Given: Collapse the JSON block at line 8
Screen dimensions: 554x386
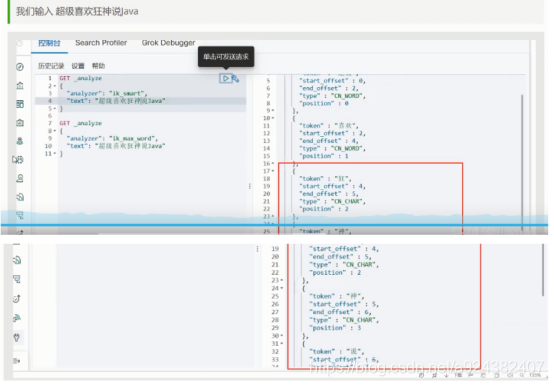Looking at the screenshot, I should tap(55, 131).
